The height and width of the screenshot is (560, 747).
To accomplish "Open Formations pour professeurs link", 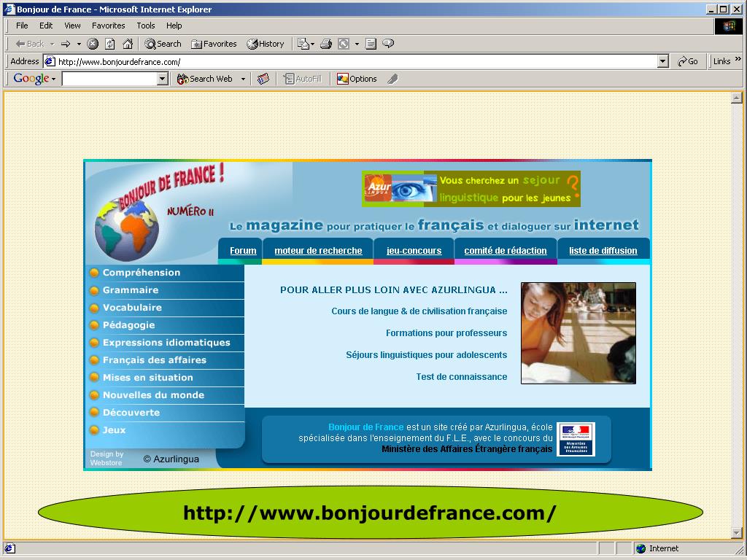I will 446,333.
